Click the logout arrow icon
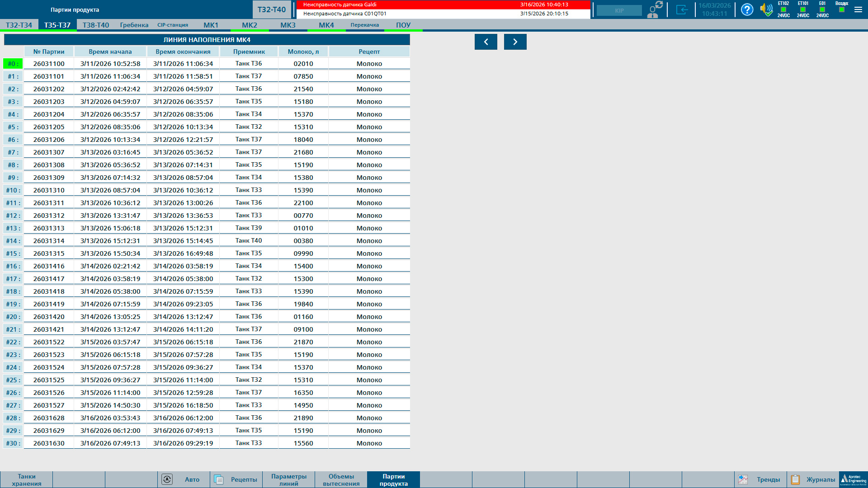The width and height of the screenshot is (868, 488). click(682, 9)
